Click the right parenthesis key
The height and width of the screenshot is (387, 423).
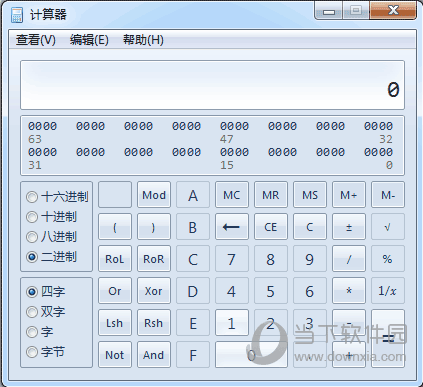154,227
